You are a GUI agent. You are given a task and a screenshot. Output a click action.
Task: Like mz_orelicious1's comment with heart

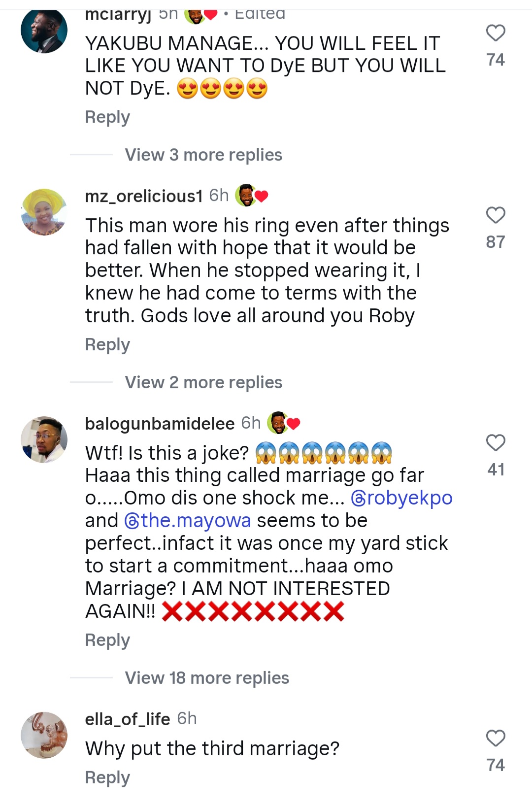496,215
